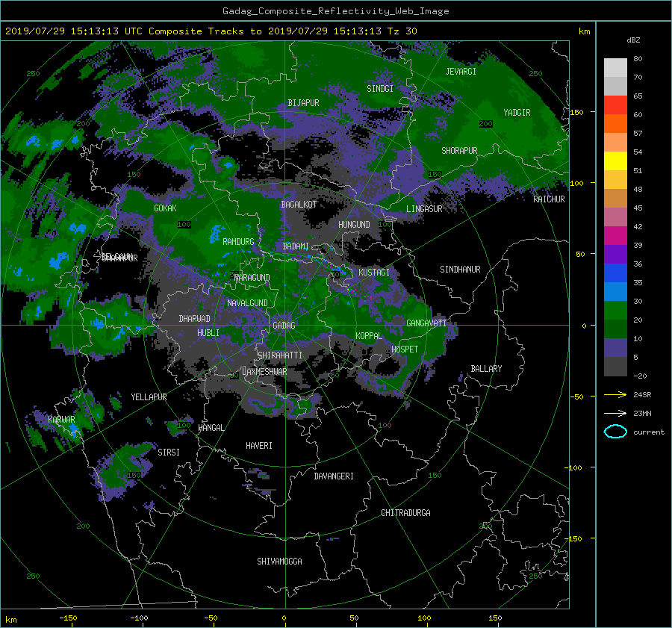The width and height of the screenshot is (672, 628).
Task: Click the DHARWAD city label
Action: [x=195, y=319]
